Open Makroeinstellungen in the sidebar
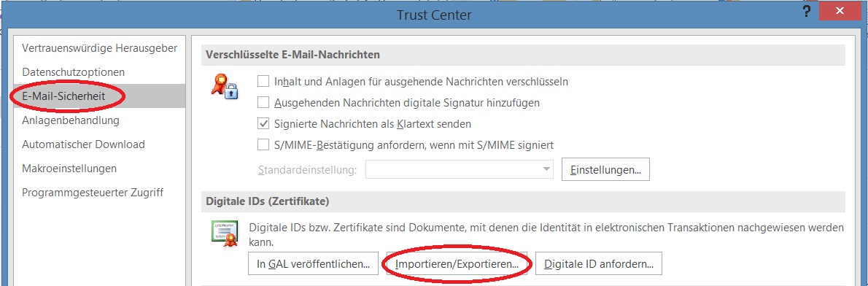This screenshot has width=868, height=286. pyautogui.click(x=69, y=168)
